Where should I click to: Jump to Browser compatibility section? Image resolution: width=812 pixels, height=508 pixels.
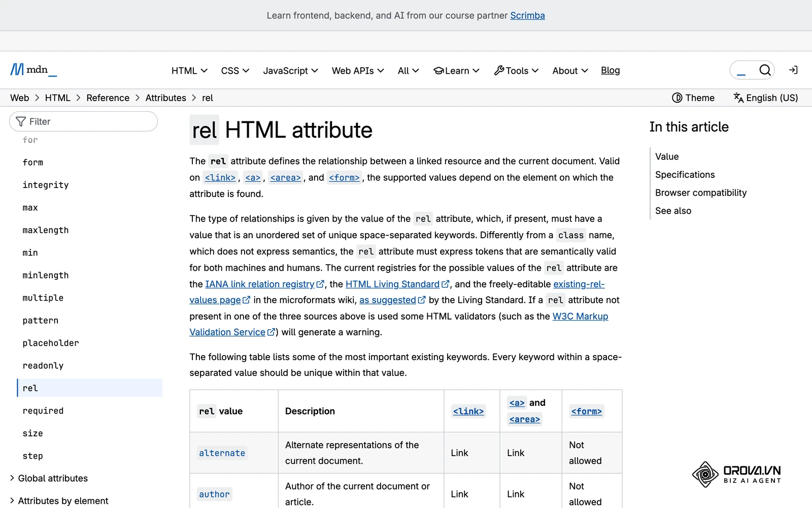click(x=700, y=193)
